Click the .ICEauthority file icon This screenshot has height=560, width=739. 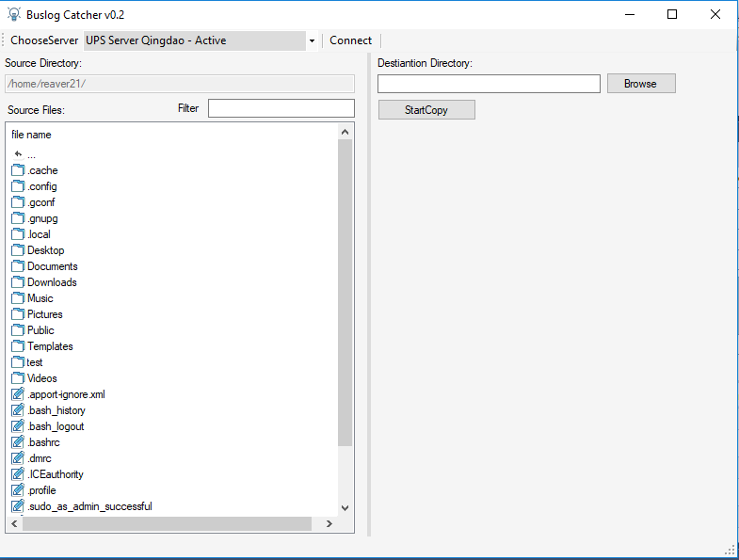18,474
